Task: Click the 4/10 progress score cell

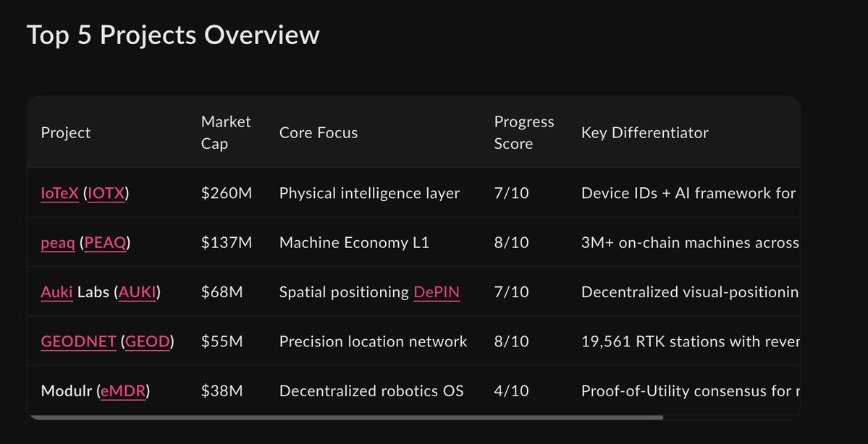Action: pyautogui.click(x=511, y=391)
